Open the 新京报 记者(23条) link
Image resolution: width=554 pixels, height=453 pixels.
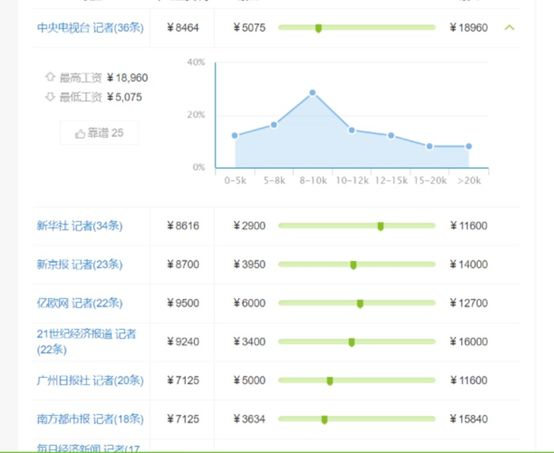click(x=79, y=264)
